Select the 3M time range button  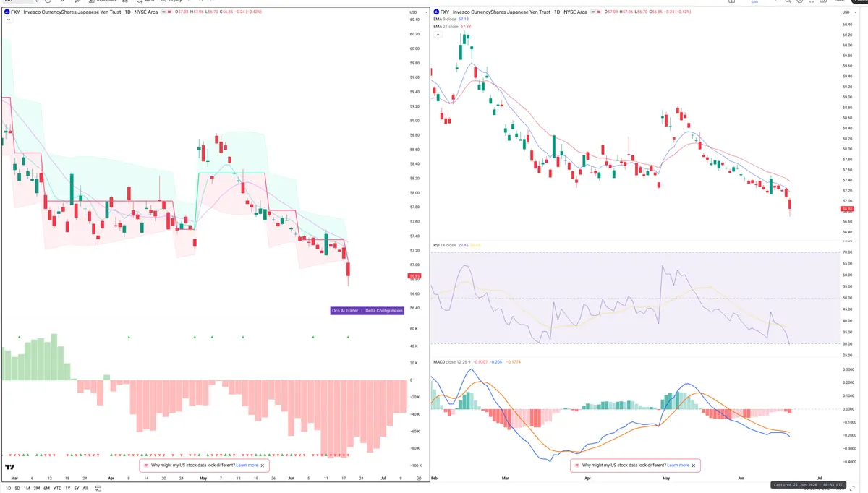pyautogui.click(x=37, y=488)
